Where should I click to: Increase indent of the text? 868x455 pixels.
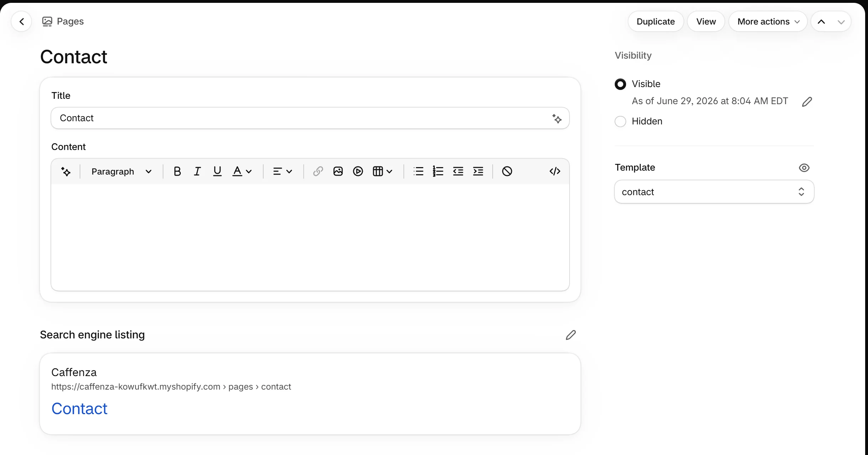click(478, 172)
